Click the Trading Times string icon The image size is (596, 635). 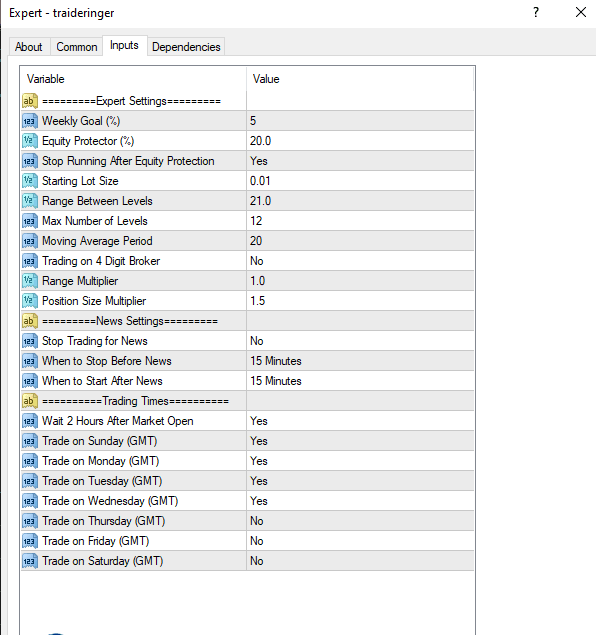coord(30,401)
